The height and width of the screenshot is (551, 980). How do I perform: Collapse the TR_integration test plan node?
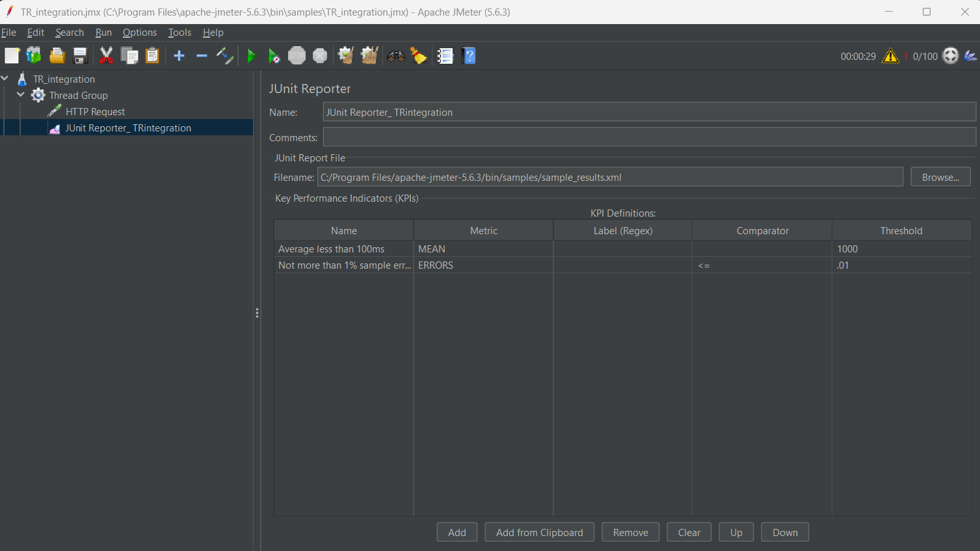coord(5,79)
